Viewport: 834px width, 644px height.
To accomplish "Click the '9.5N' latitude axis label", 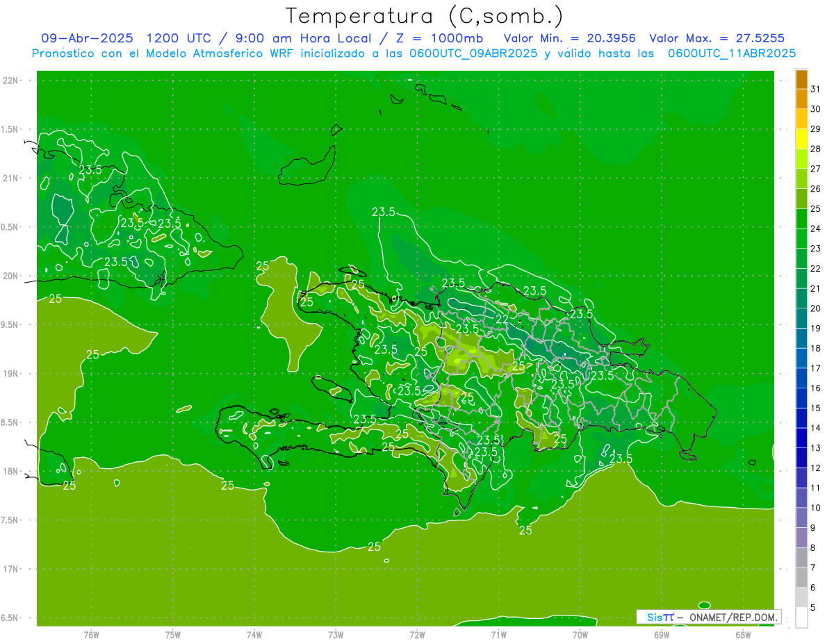I will (x=10, y=324).
